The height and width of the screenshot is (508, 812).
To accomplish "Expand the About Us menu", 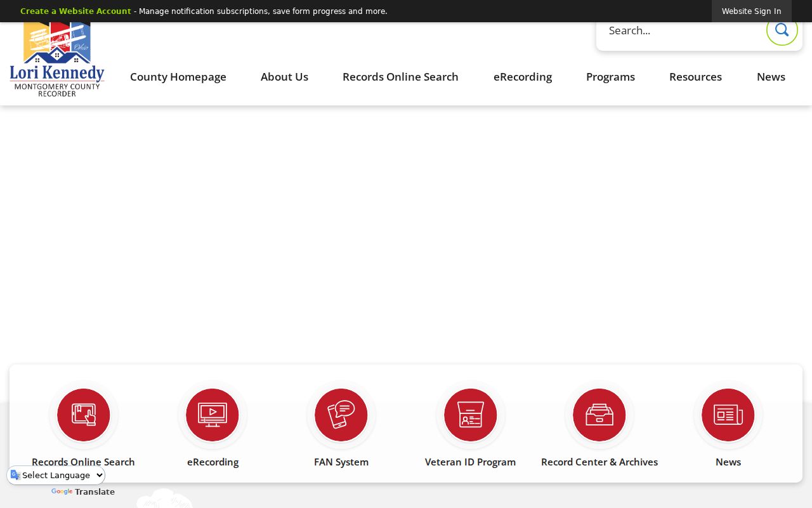I will coord(284,77).
